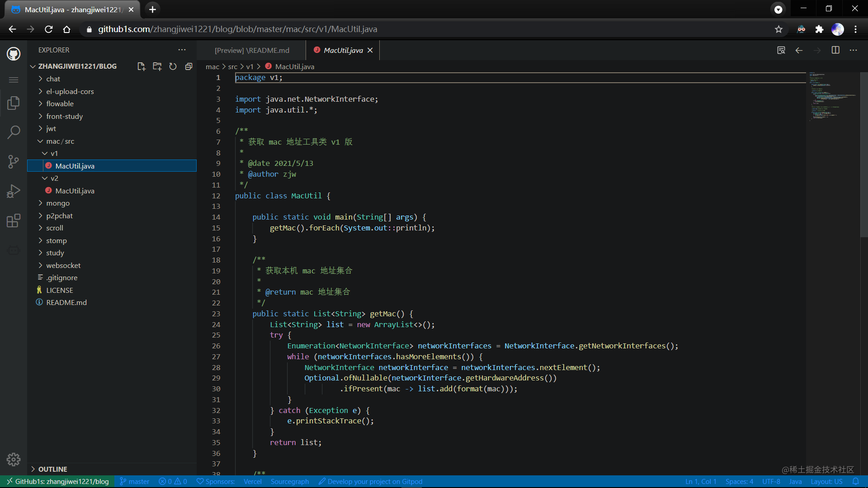
Task: Open README.md in explorer
Action: pos(112,302)
